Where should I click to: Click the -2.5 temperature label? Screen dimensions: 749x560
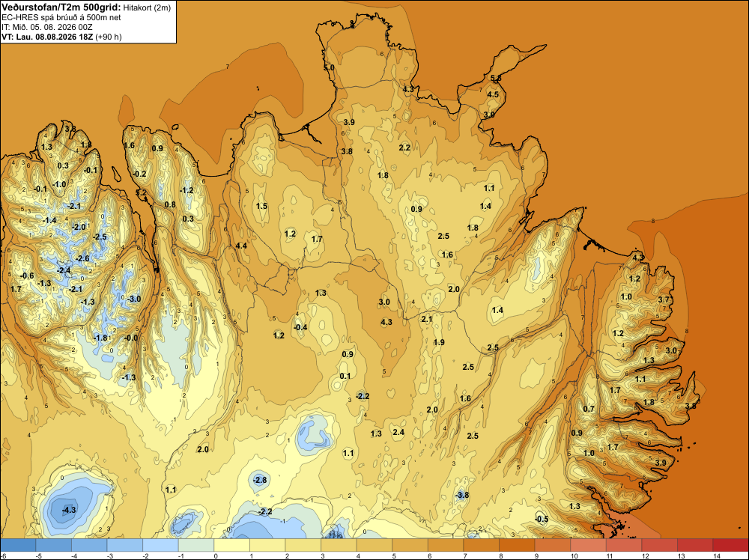100,237
